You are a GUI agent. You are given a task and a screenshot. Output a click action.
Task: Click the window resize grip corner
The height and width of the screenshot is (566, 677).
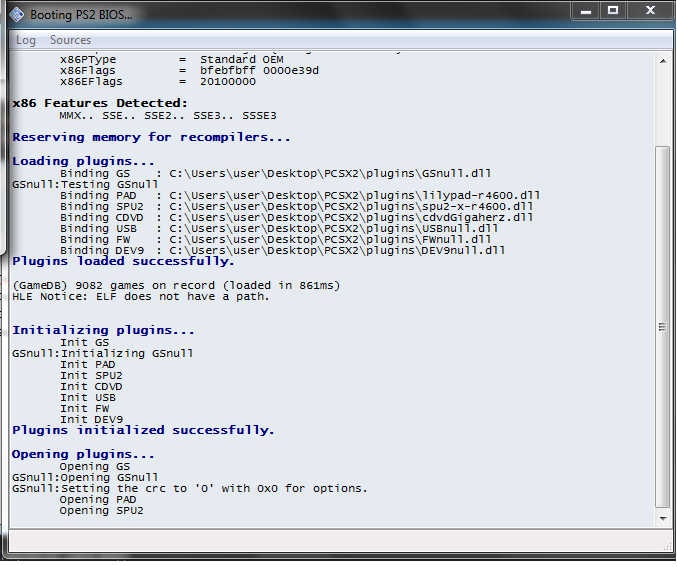(x=668, y=547)
